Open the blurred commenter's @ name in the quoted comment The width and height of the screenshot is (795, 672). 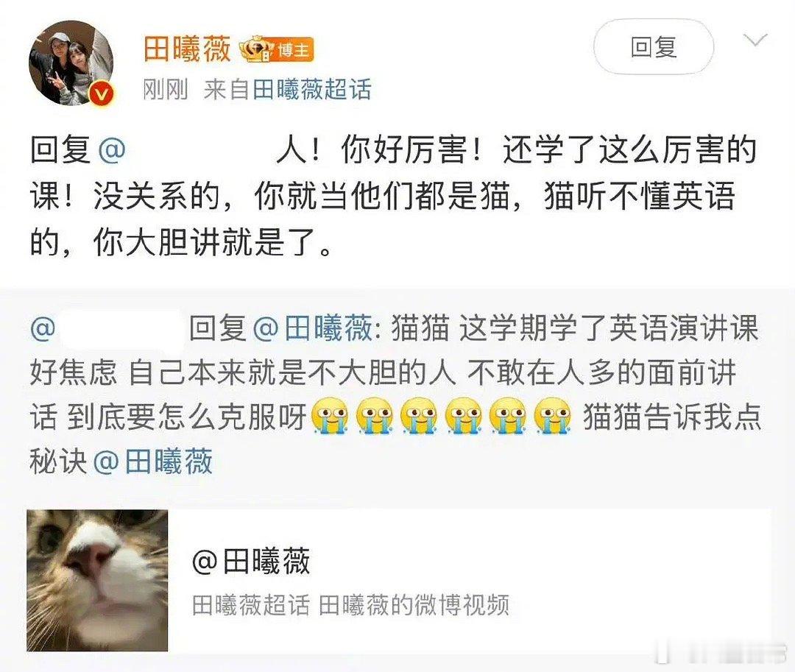click(x=107, y=328)
